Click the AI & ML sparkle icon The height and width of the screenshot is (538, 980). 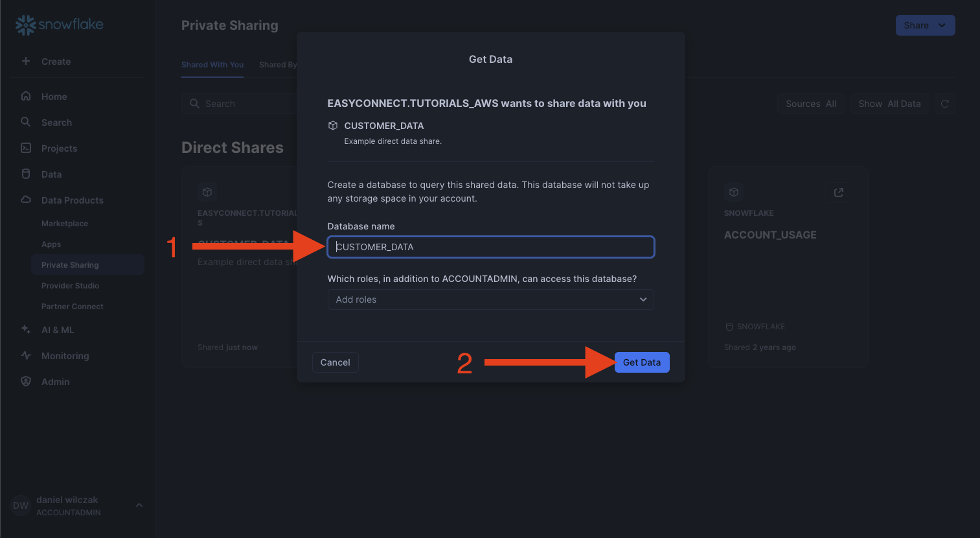(x=26, y=329)
